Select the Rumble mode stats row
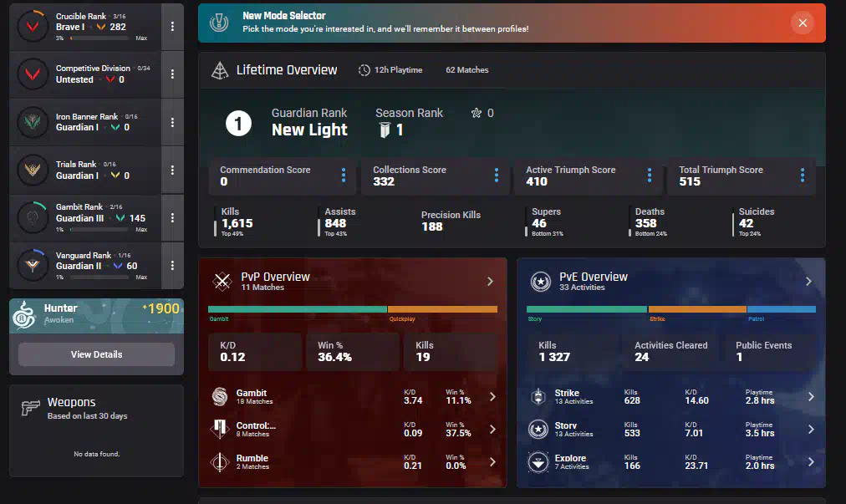 coord(352,462)
